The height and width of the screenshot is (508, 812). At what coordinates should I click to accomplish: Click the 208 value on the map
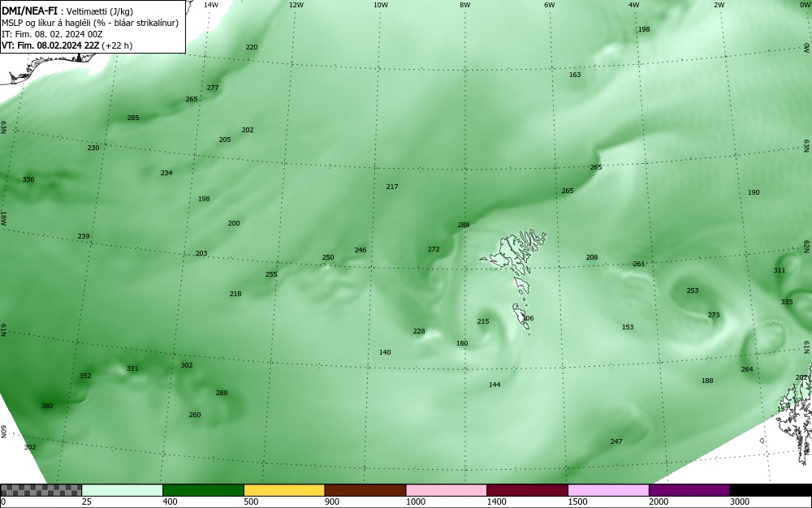[592, 257]
